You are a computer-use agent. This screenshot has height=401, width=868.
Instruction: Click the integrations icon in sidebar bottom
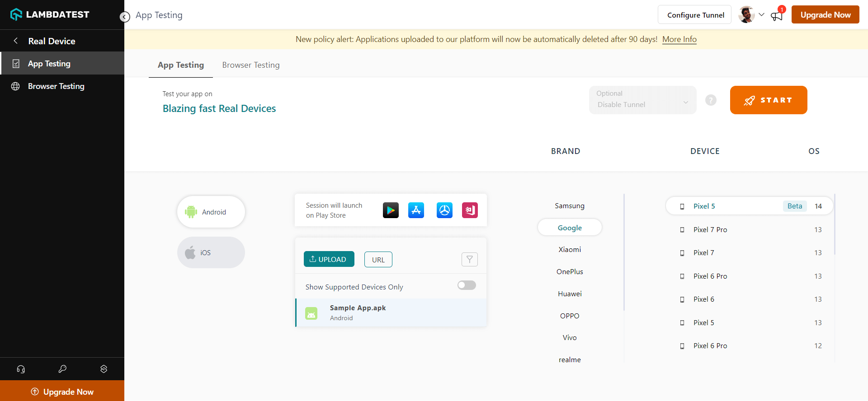104,369
